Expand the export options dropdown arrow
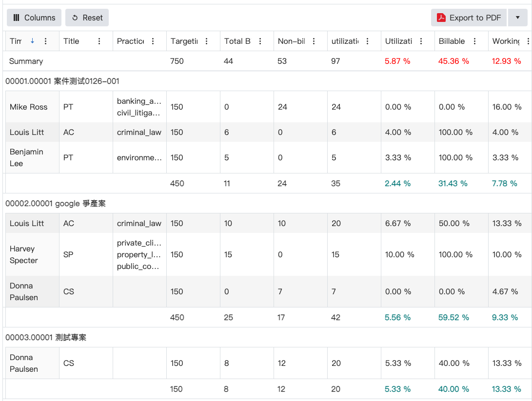Screen dimensions: 532x401 (x=517, y=18)
